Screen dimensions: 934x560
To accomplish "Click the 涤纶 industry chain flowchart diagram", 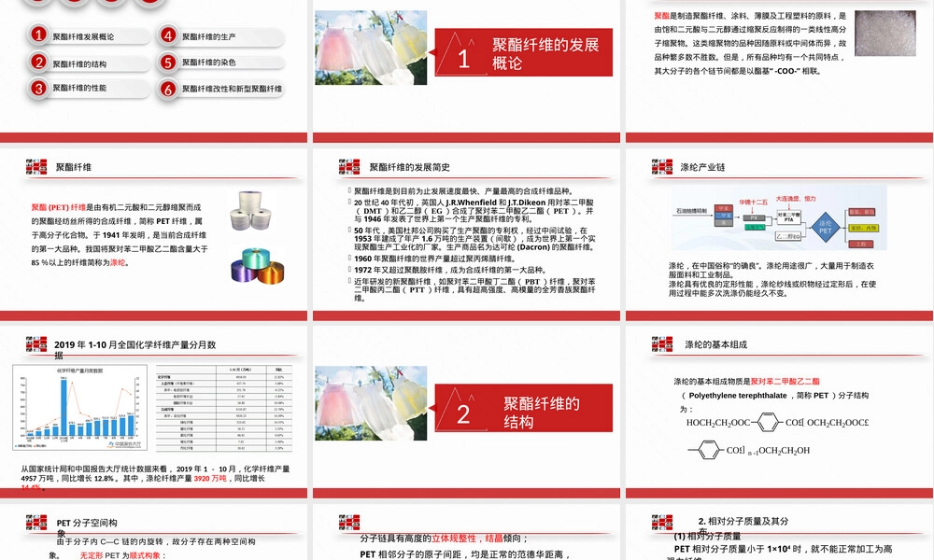I will coord(779,219).
